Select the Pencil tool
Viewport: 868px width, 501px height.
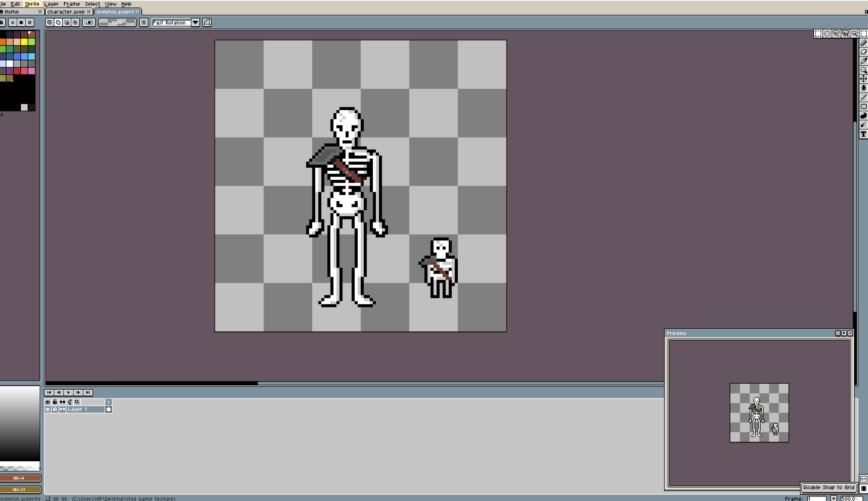(x=863, y=43)
